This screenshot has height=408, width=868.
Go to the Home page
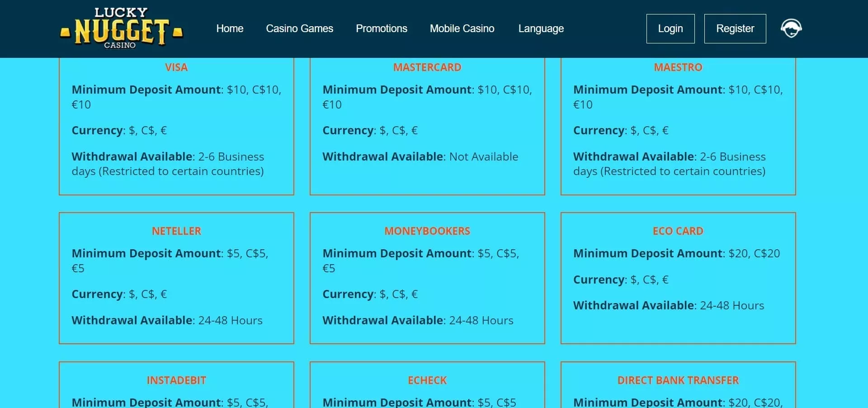(230, 28)
